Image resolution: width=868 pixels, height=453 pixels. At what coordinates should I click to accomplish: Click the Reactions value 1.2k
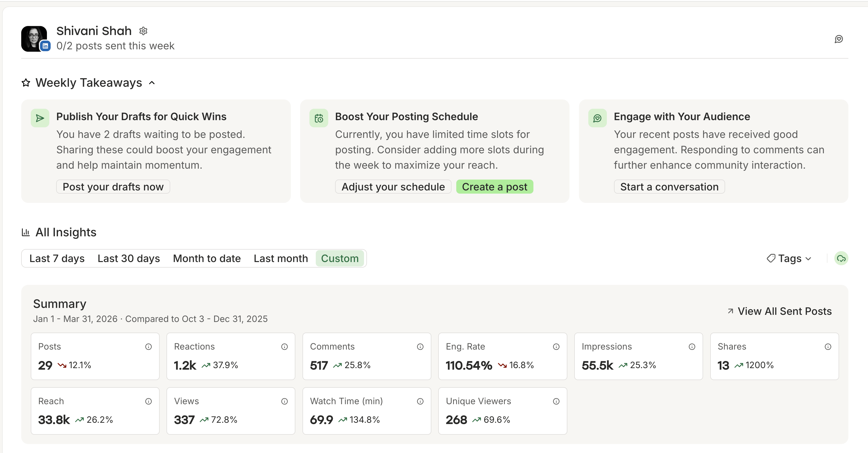(185, 365)
